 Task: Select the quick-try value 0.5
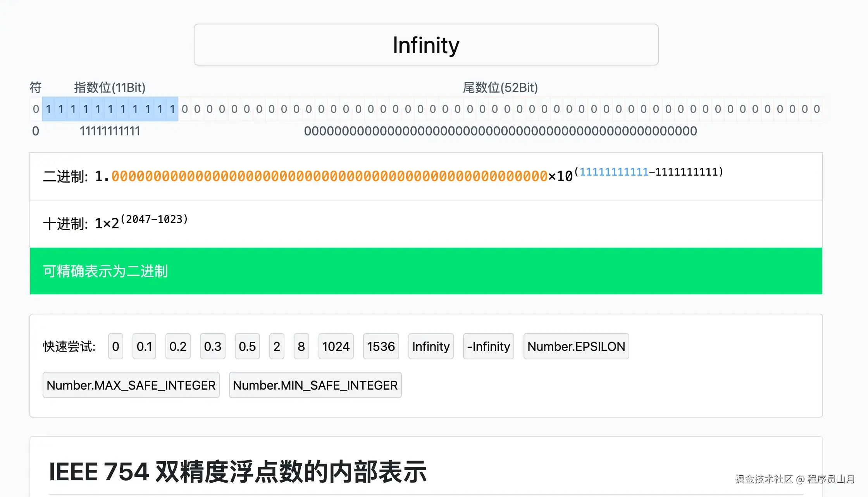point(247,346)
